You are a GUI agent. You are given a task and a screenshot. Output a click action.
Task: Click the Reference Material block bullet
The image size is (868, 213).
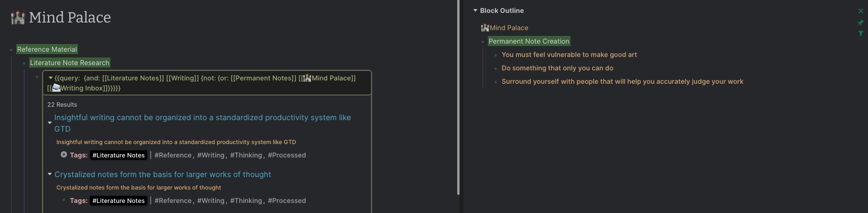pos(11,50)
